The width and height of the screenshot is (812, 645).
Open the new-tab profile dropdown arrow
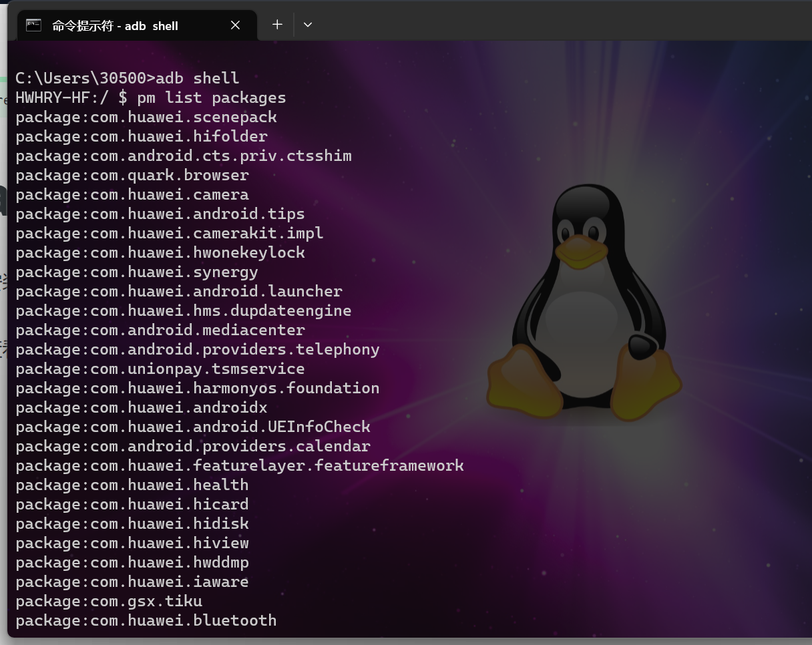click(308, 25)
